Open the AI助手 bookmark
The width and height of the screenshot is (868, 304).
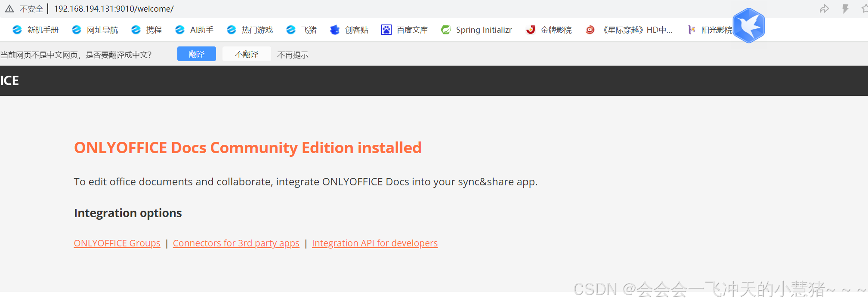coord(195,30)
